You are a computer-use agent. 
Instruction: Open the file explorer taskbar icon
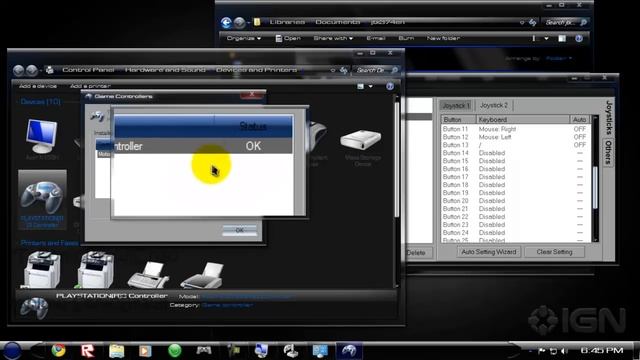pos(116,351)
